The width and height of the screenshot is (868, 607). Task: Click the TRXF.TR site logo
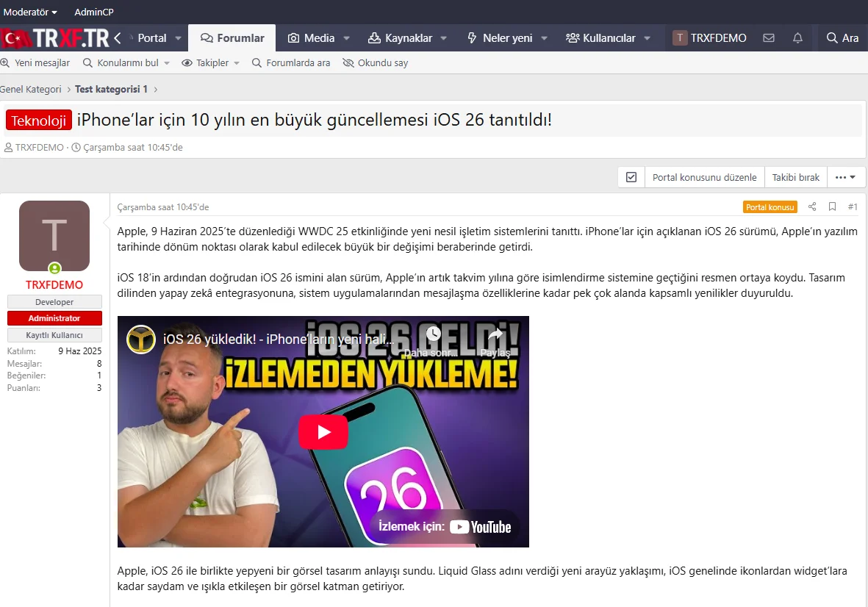click(55, 38)
